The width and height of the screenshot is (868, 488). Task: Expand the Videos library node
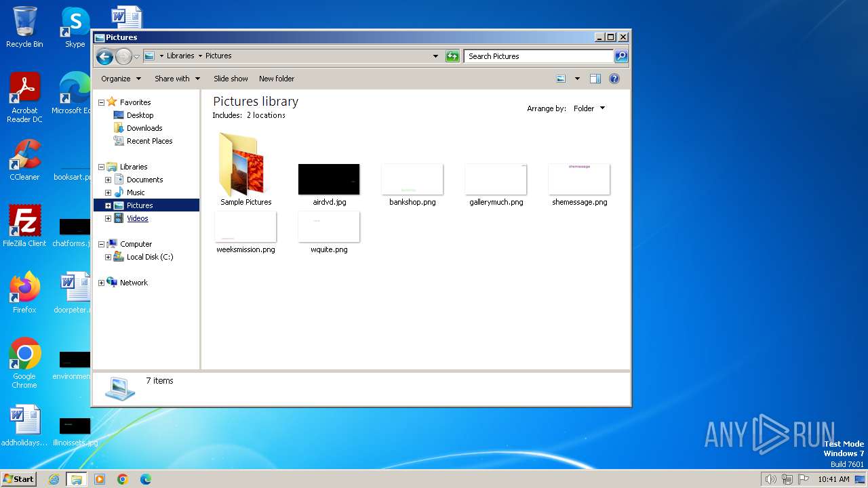[108, 218]
